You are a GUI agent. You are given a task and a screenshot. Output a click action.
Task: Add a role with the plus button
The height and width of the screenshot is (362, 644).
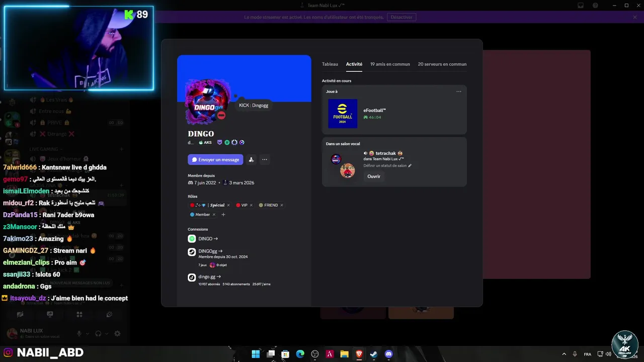[223, 215]
